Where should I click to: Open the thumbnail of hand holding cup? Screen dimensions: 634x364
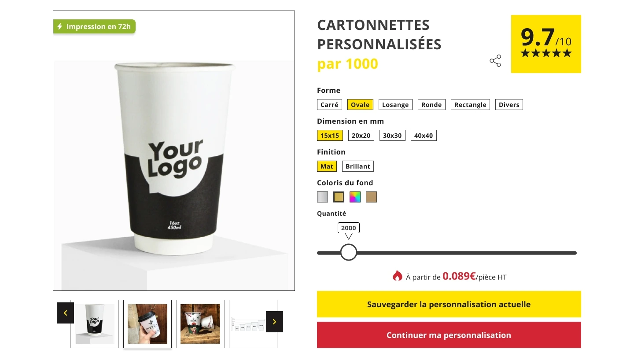coord(147,324)
